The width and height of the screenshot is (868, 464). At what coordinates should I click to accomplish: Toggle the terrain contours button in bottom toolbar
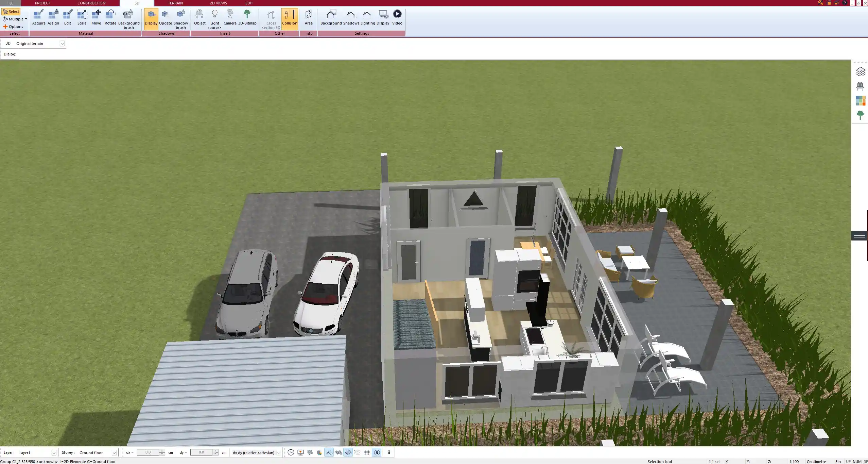tap(358, 452)
